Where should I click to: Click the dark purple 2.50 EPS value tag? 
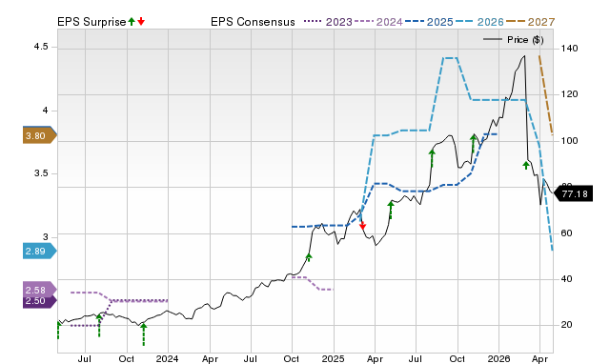39,301
